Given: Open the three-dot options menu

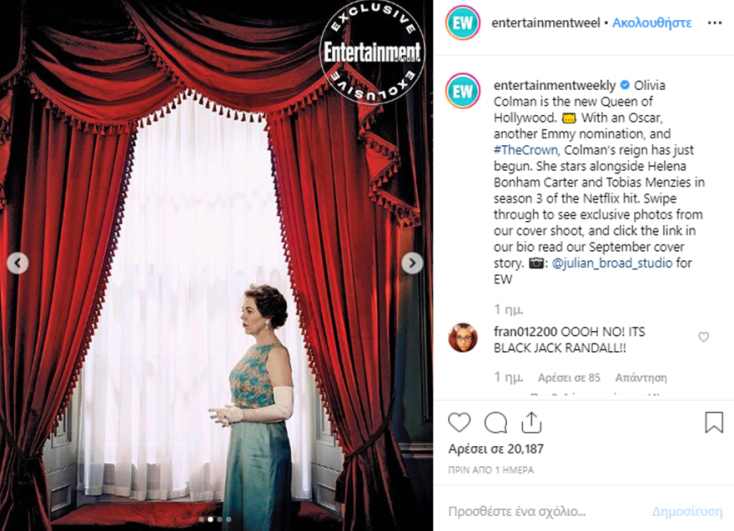Looking at the screenshot, I should [x=714, y=23].
